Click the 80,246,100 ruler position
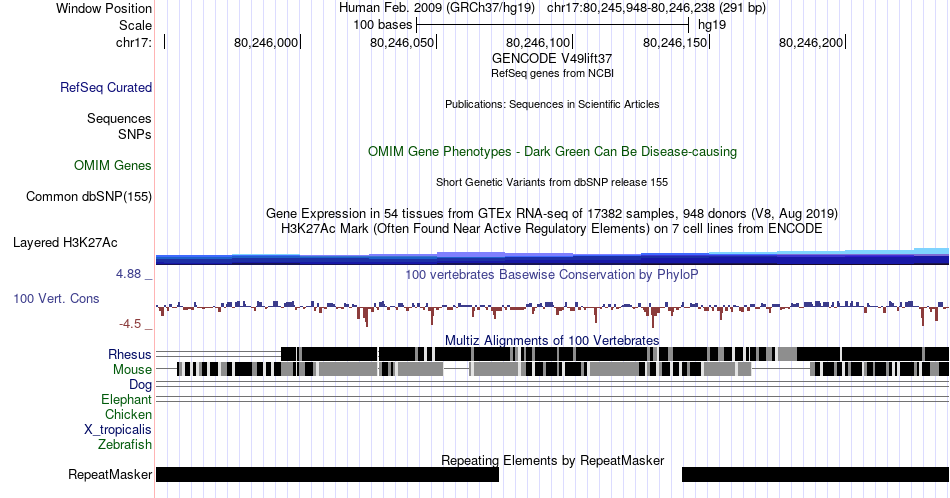The height and width of the screenshot is (498, 950). [x=538, y=42]
